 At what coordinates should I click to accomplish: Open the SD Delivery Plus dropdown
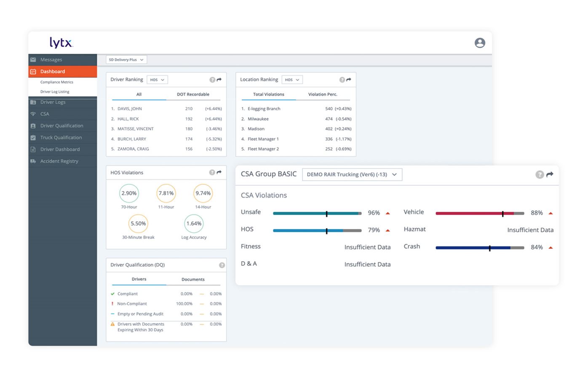pos(126,59)
